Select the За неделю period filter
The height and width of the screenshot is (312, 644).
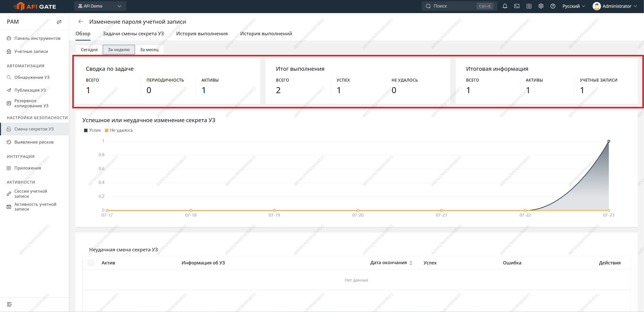pyautogui.click(x=119, y=50)
